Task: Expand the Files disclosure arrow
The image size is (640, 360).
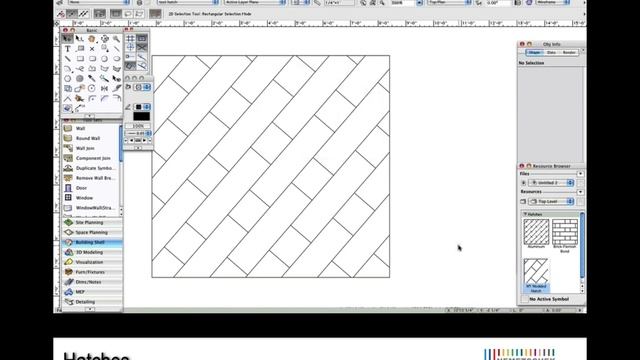Action: pyautogui.click(x=580, y=174)
